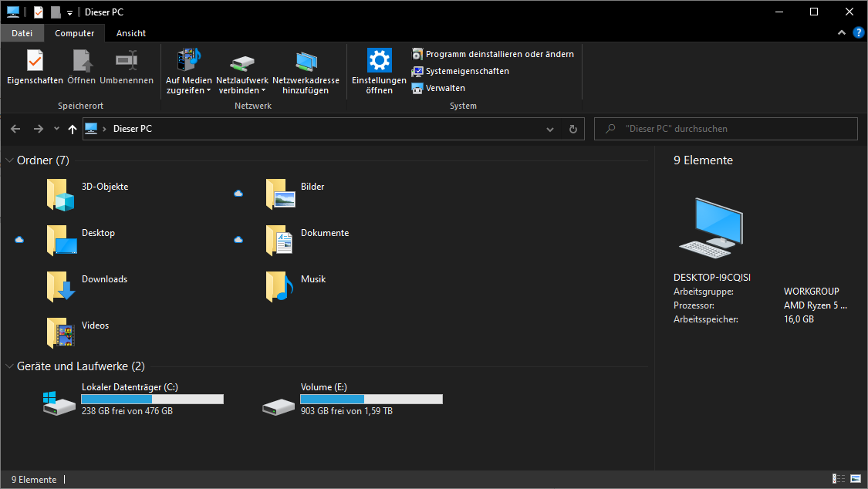Switch to details view in status bar
This screenshot has height=489, width=868.
click(839, 479)
